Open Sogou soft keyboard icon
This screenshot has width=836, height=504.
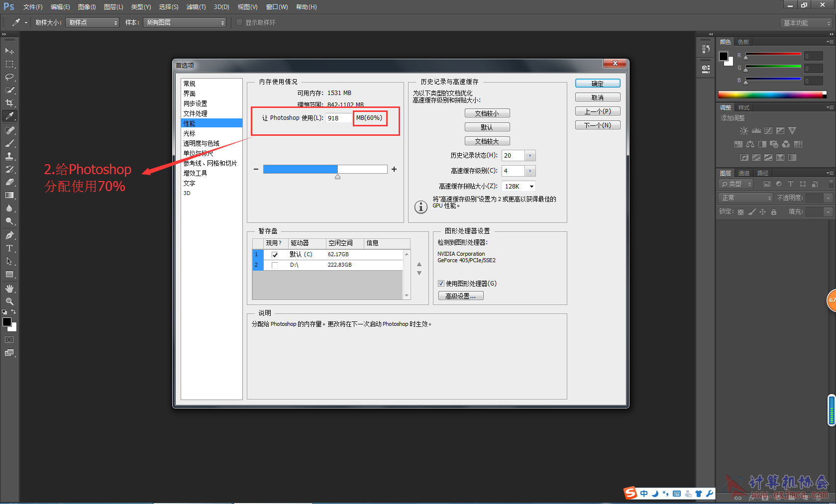[x=677, y=494]
